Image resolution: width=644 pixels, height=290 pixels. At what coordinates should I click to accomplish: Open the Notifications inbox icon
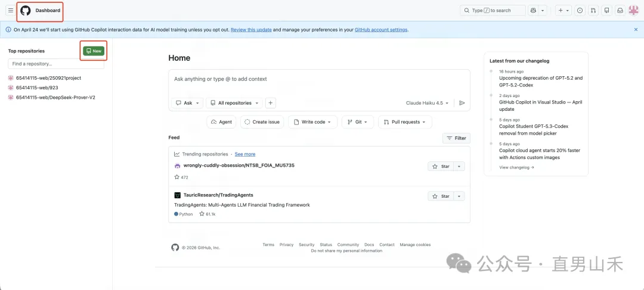coord(620,11)
